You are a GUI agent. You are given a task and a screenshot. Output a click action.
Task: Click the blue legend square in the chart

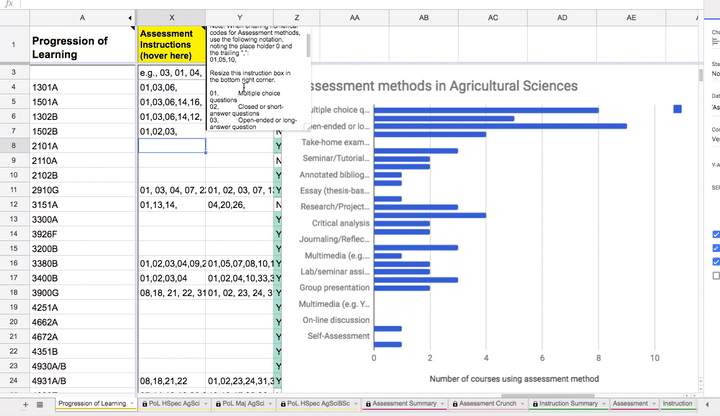tap(677, 109)
